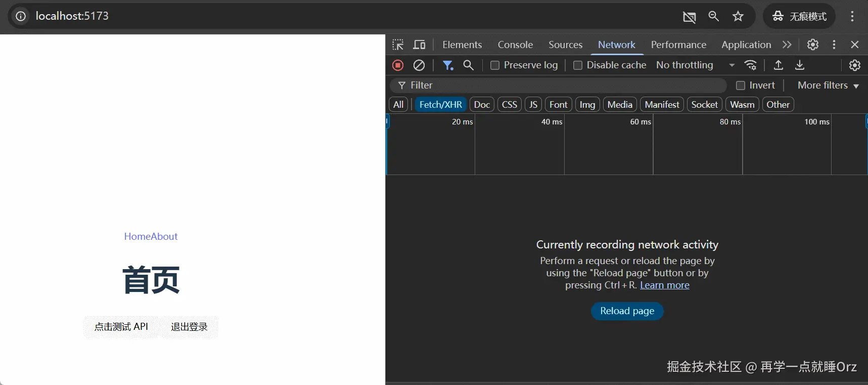The image size is (868, 385).
Task: Click the 点击测试 API button
Action: (x=121, y=327)
